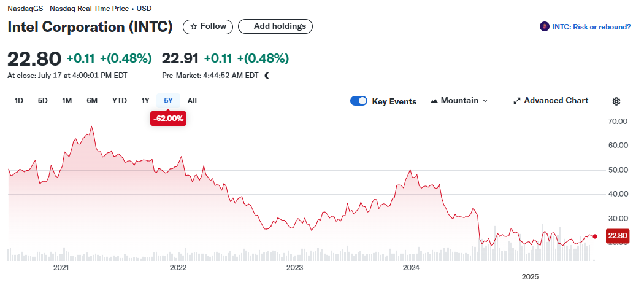Click the 2022 x-axis label
Image resolution: width=644 pixels, height=285 pixels.
point(178,268)
